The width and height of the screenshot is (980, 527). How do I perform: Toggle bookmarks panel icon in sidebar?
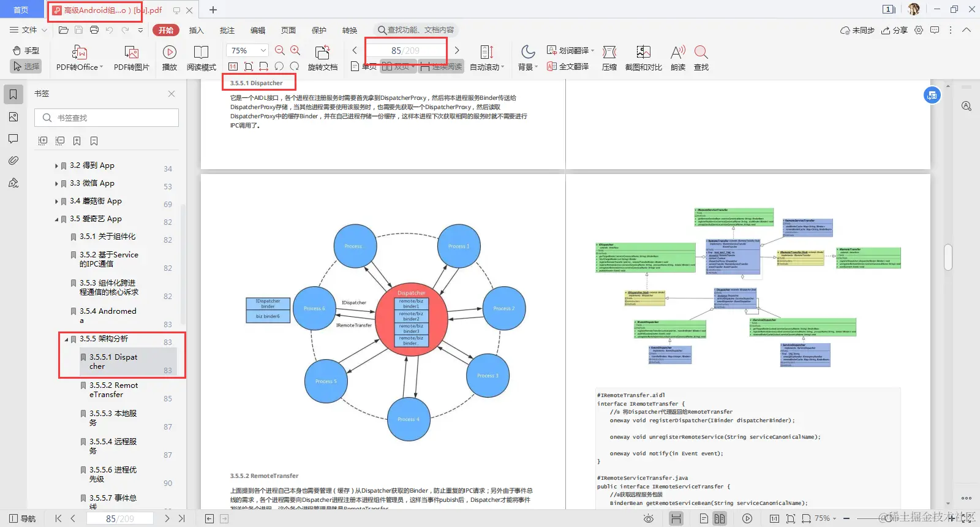[13, 94]
